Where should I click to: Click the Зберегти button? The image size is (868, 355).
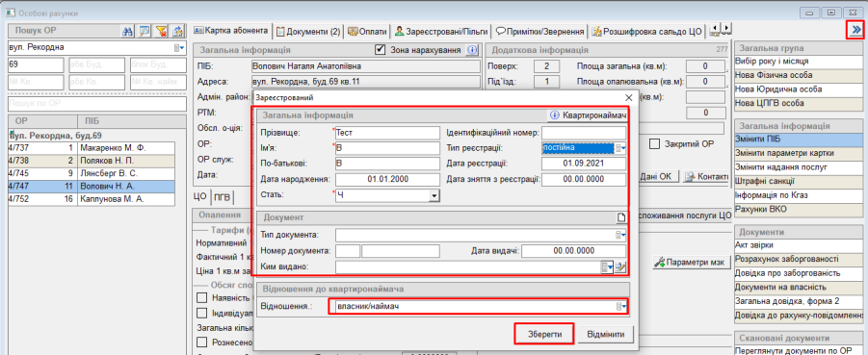[544, 334]
